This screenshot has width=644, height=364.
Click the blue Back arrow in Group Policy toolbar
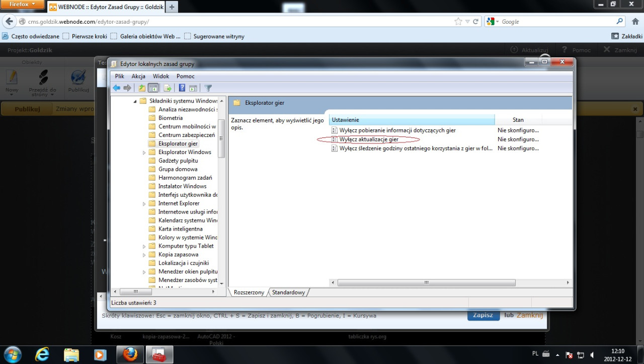116,88
